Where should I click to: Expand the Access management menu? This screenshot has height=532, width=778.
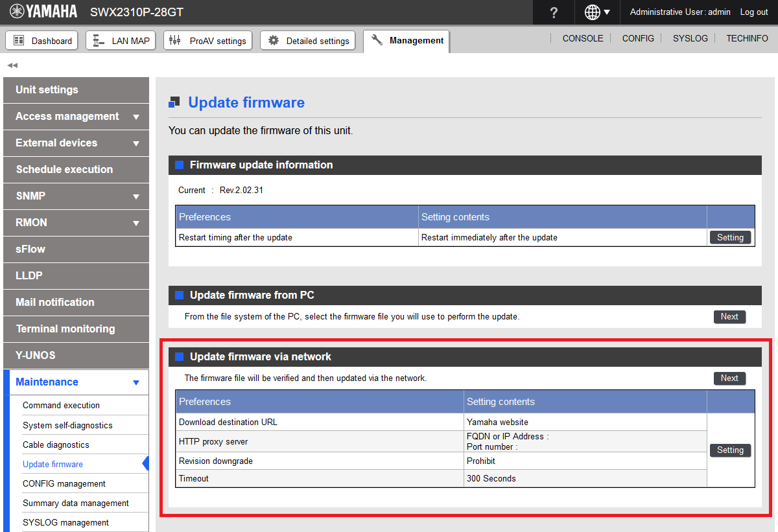[76, 117]
